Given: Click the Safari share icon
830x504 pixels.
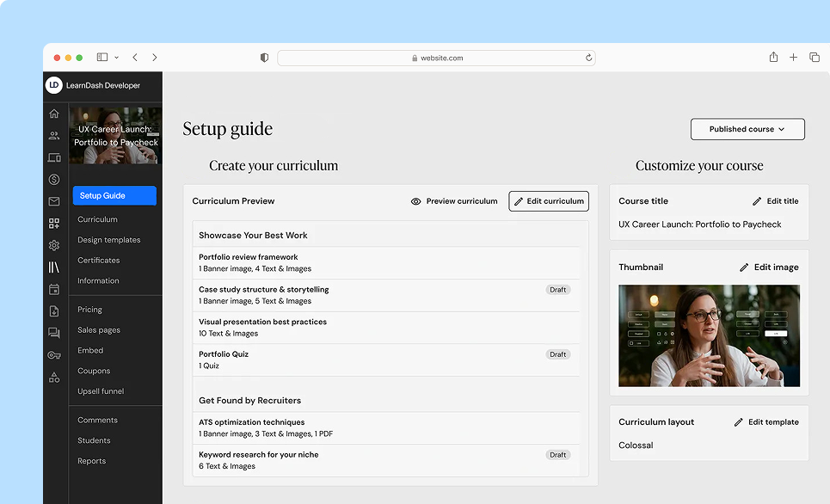Looking at the screenshot, I should (773, 58).
